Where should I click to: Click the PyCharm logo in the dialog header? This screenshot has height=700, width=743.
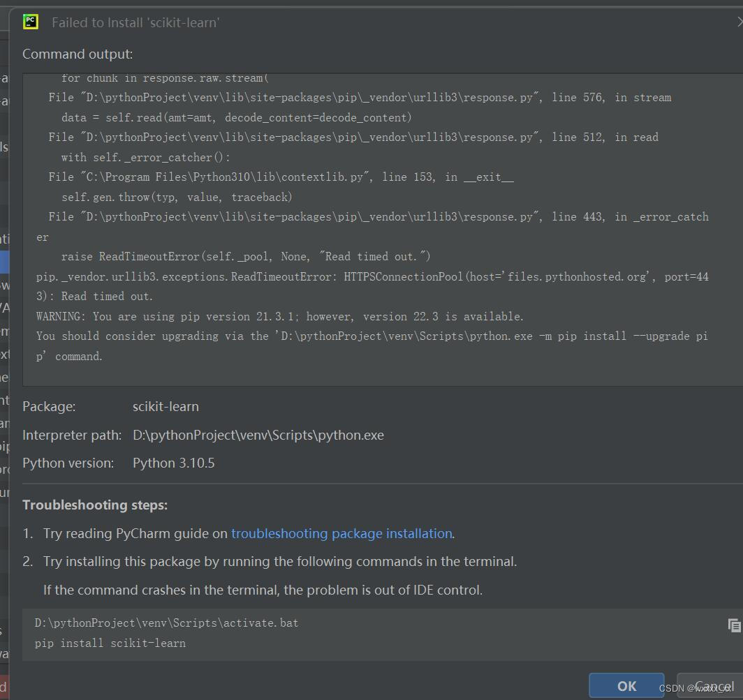click(x=30, y=22)
